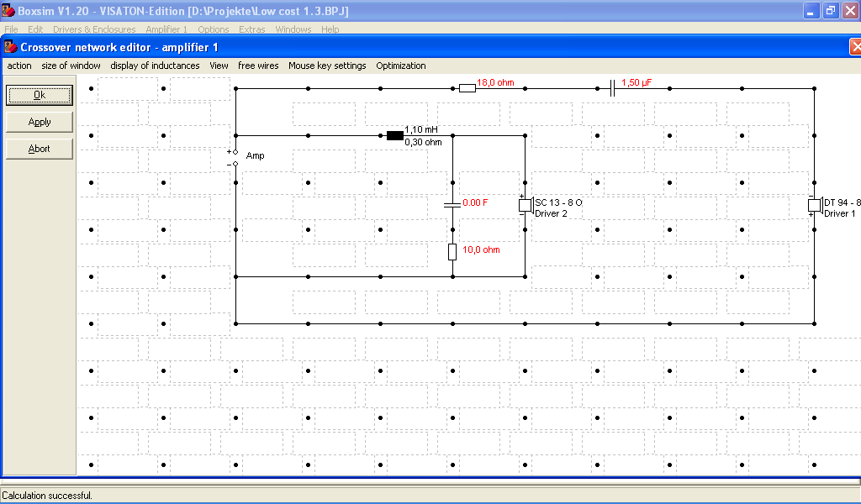Select the 10,0 ohm resistor symbol
Viewport: 861px width, 504px height.
coord(452,252)
